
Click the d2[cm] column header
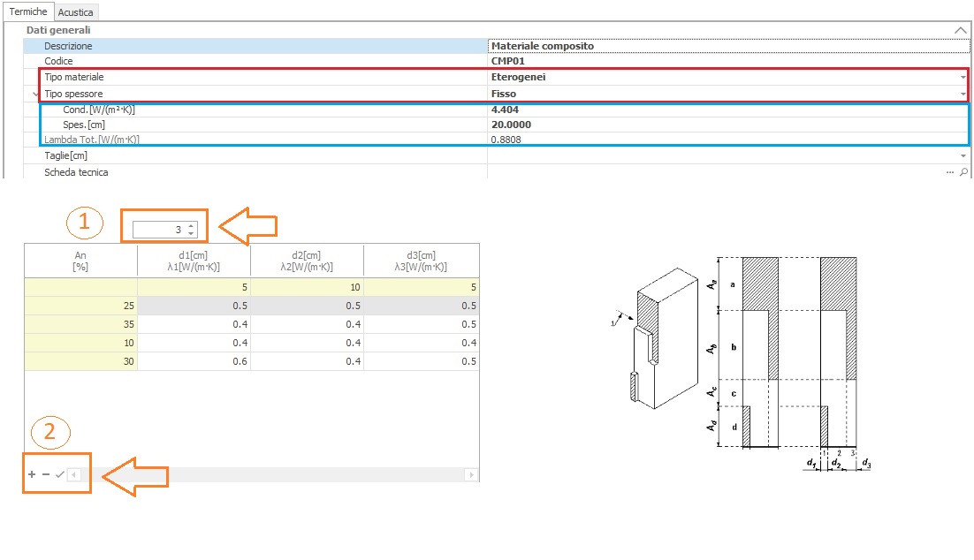(307, 261)
